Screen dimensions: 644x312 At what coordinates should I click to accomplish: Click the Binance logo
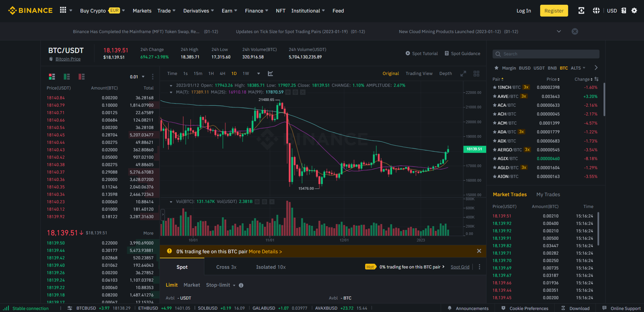click(30, 10)
